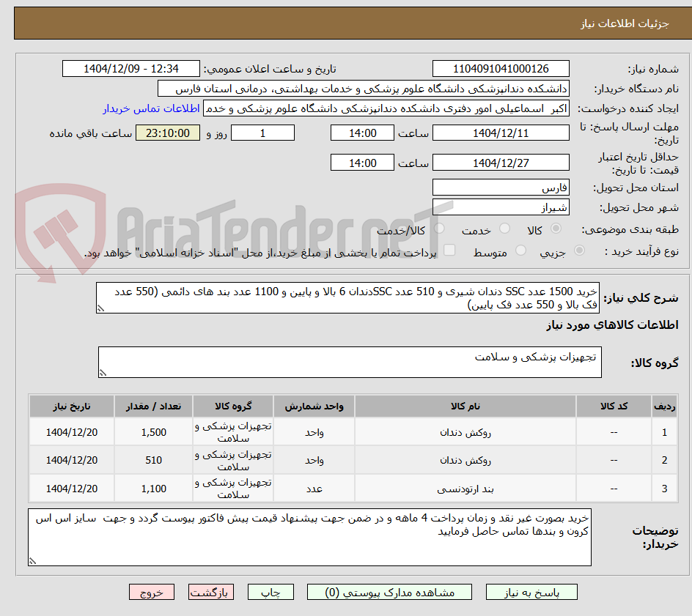This screenshot has height=616, width=692.
Task: Open مشاهده مدارک پیوستی (0) button
Action: [389, 592]
